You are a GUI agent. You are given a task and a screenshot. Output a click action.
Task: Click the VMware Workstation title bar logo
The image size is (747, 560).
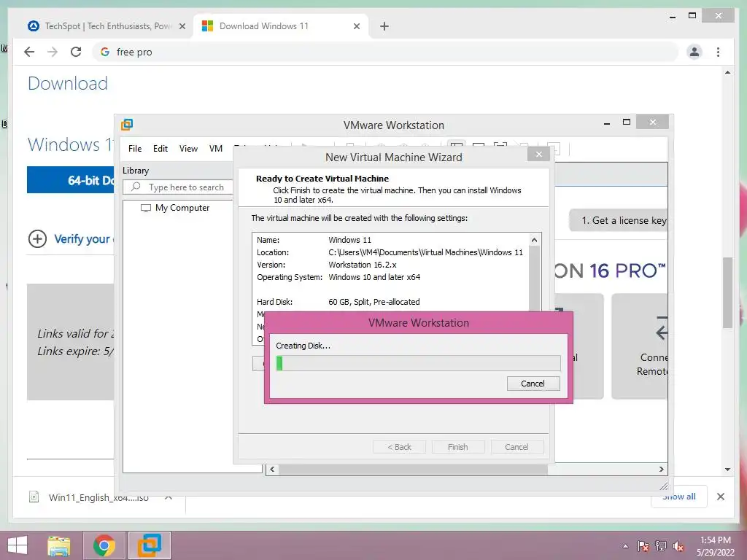coord(127,125)
